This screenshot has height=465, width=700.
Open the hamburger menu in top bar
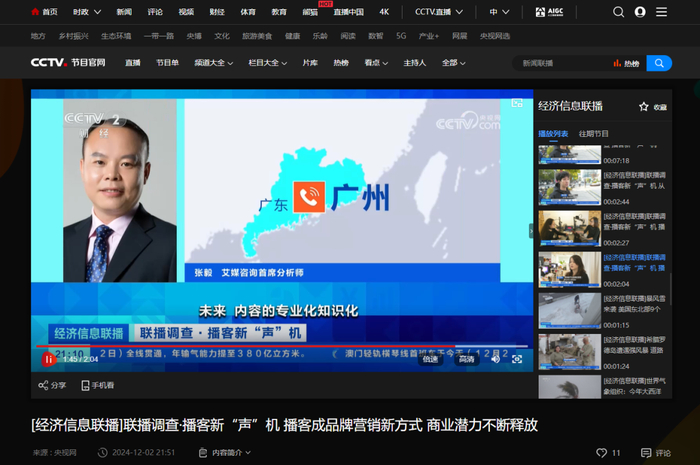tap(662, 12)
